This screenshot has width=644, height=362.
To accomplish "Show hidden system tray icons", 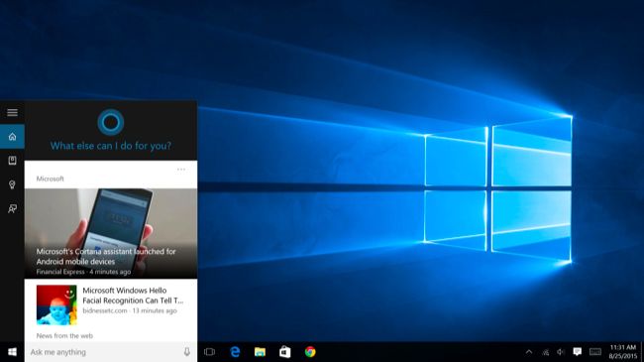I will point(529,352).
